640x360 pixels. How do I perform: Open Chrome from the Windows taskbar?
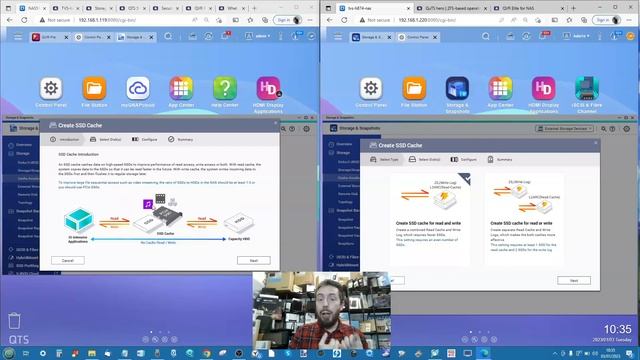coord(206,353)
